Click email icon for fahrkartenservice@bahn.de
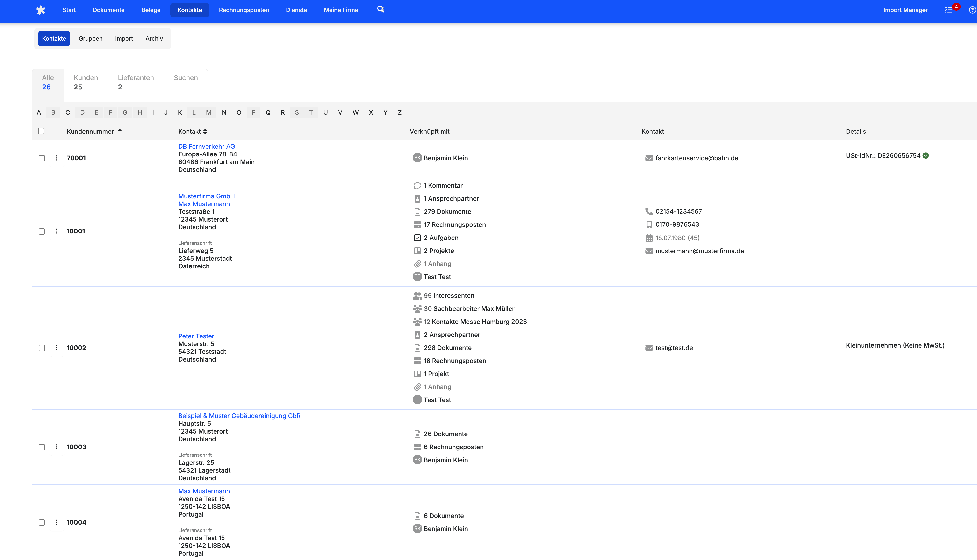Screen dimensions: 977x560 coord(649,158)
